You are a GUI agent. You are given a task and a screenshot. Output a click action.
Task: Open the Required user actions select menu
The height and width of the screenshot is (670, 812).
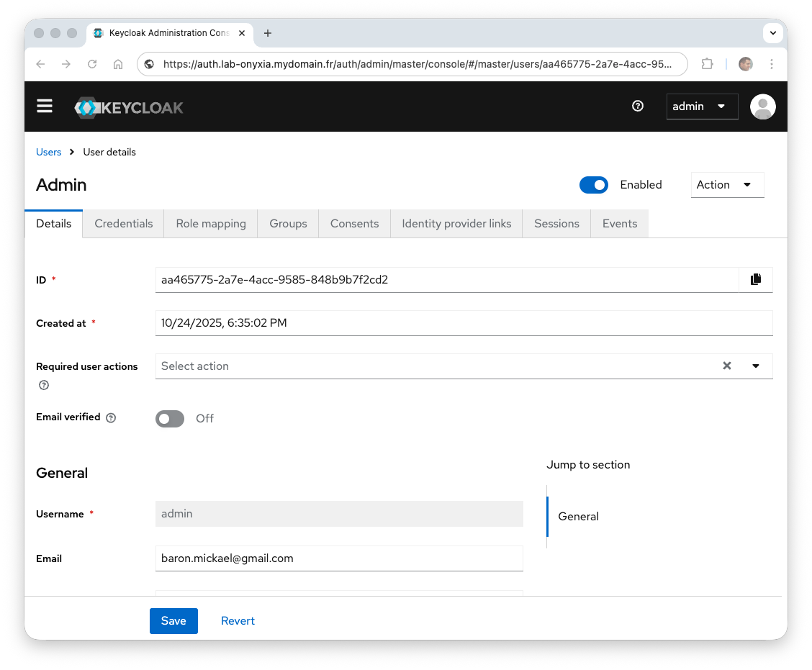[x=755, y=366]
